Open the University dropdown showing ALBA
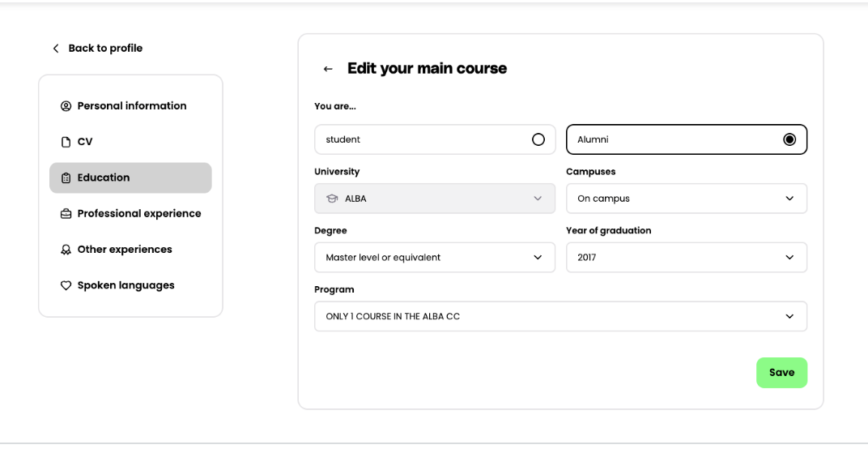868x449 pixels. point(435,199)
